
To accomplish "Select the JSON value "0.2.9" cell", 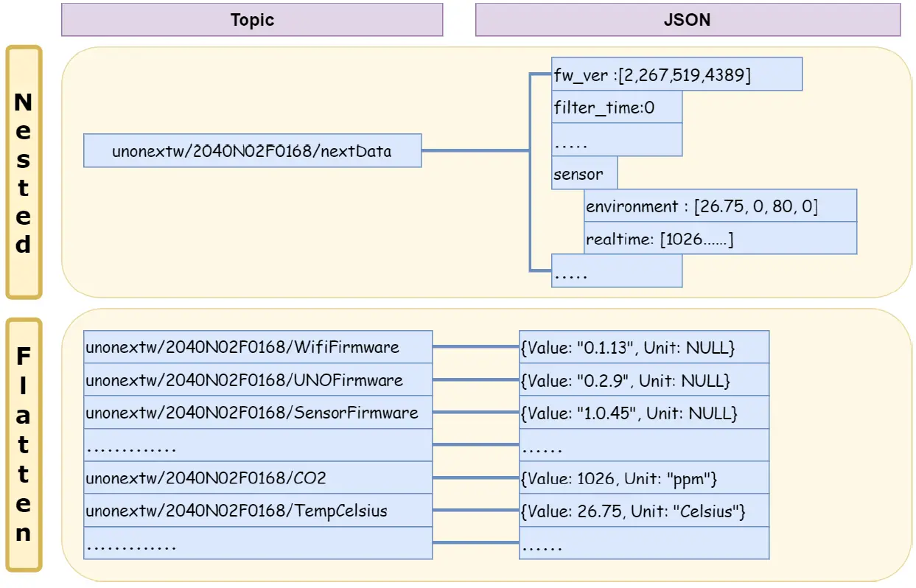I will click(643, 380).
